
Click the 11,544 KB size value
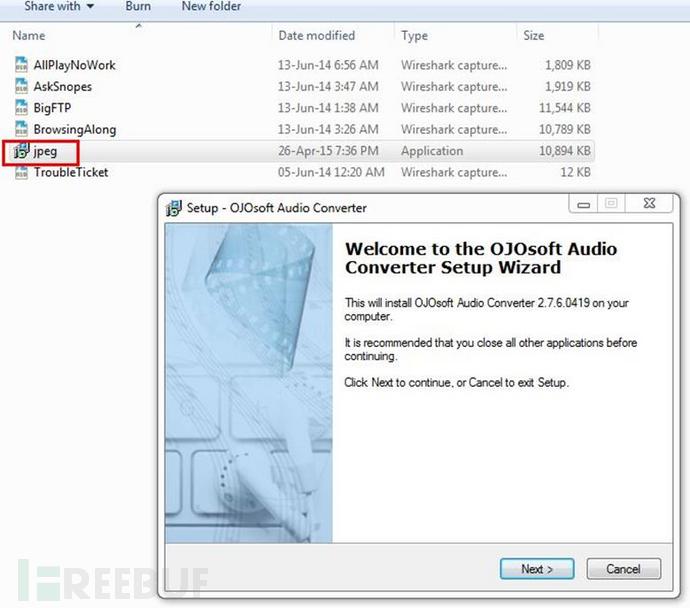pyautogui.click(x=565, y=108)
